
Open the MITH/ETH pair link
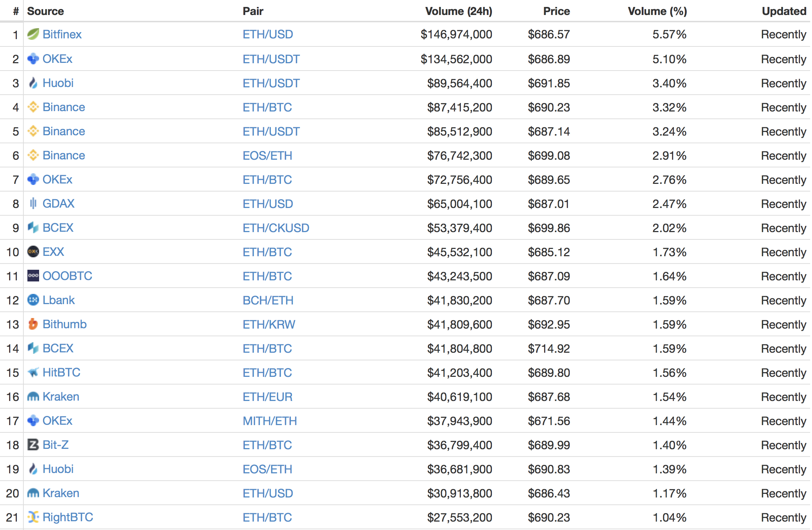coord(270,421)
